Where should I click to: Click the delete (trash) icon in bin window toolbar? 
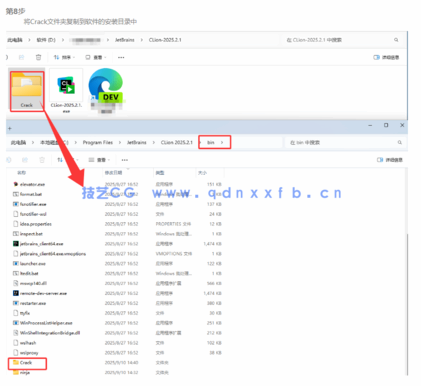(42, 160)
